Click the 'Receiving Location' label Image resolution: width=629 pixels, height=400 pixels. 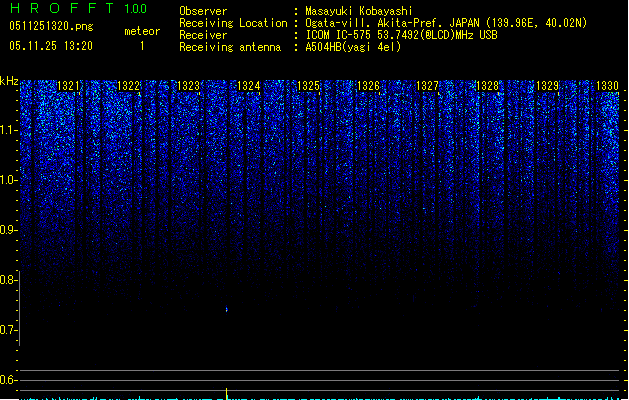(233, 23)
